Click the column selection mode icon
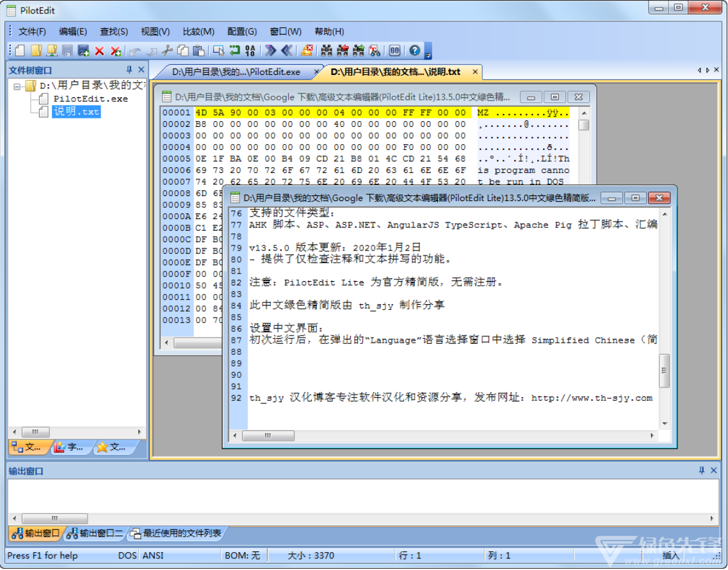Screen dimensions: 728x570 point(219,51)
